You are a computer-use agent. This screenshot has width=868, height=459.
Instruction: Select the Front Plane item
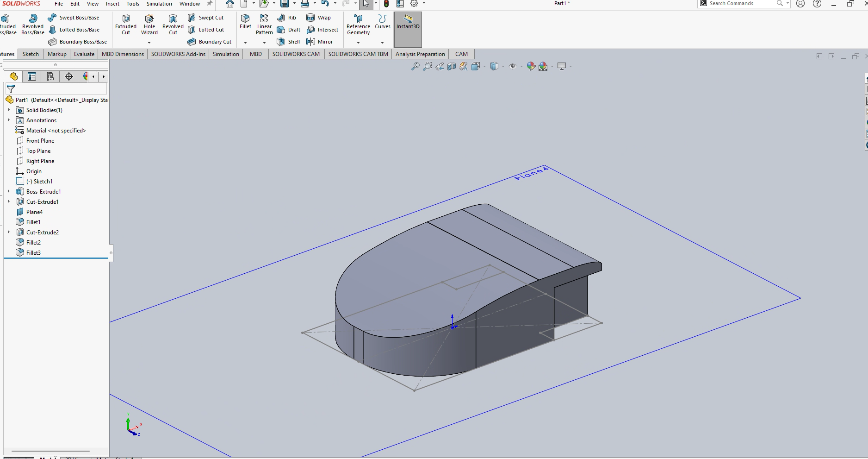tap(40, 140)
